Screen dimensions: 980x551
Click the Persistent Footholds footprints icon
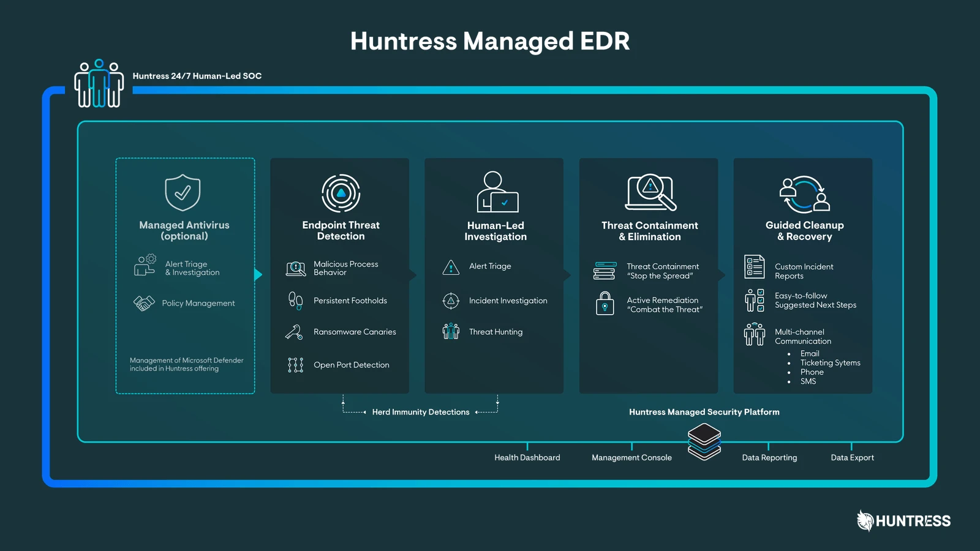[x=295, y=301]
